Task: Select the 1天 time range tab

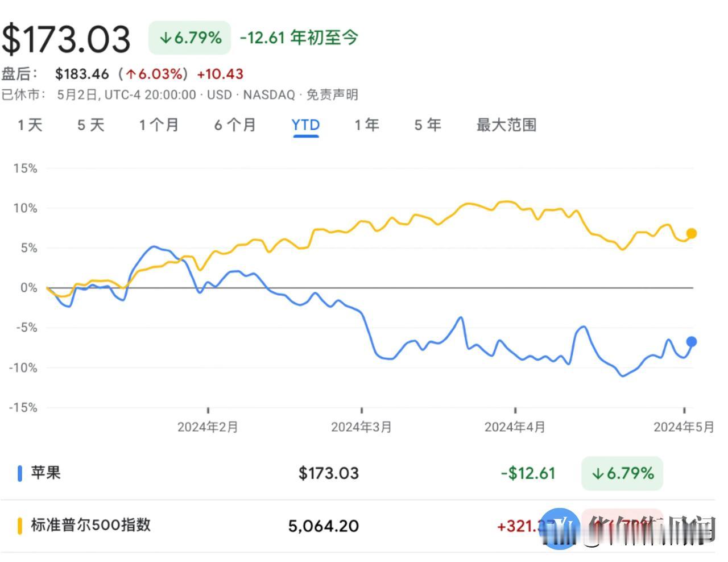Action: pos(30,125)
